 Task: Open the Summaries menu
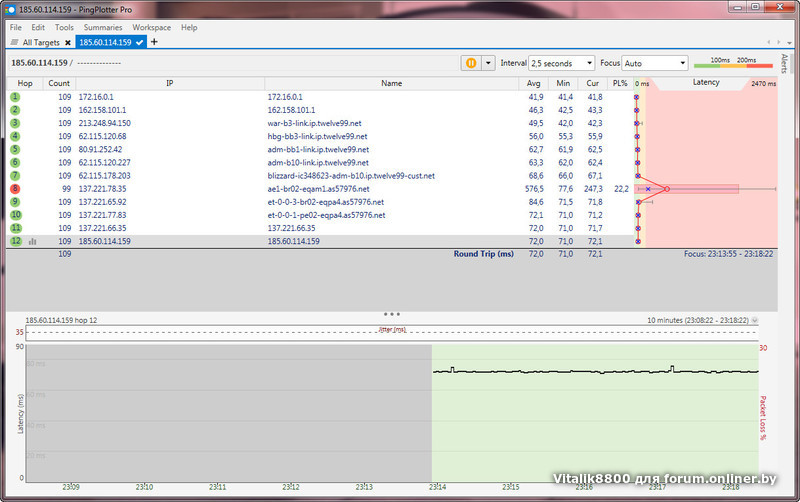pos(103,28)
